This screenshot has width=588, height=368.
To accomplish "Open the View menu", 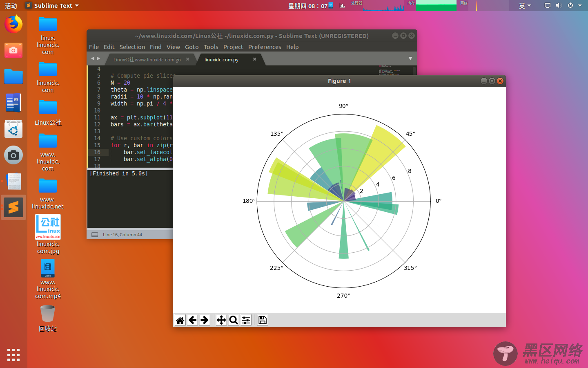I will (x=173, y=47).
